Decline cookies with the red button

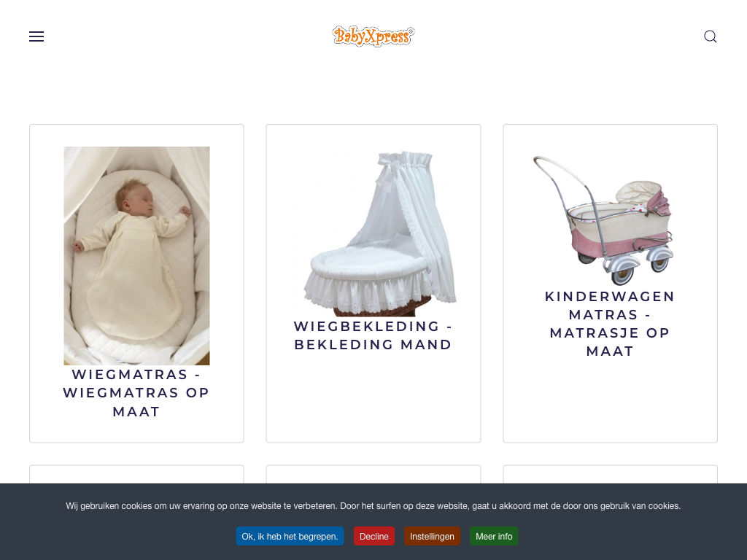coord(374,536)
